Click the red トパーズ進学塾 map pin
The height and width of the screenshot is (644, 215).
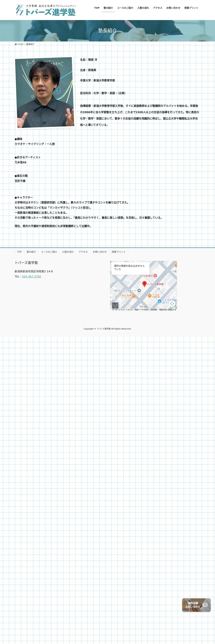pyautogui.click(x=144, y=284)
